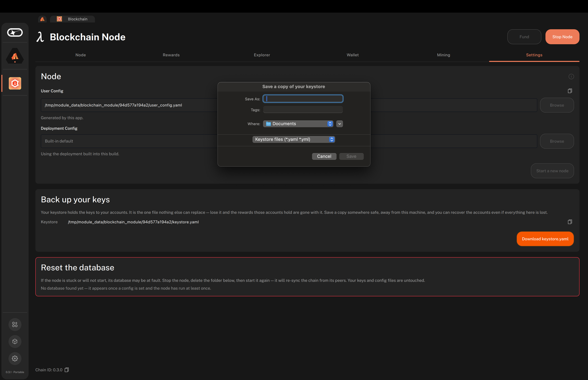This screenshot has height=380, width=588.
Task: Switch to the Blockchain window tab
Action: [x=72, y=19]
